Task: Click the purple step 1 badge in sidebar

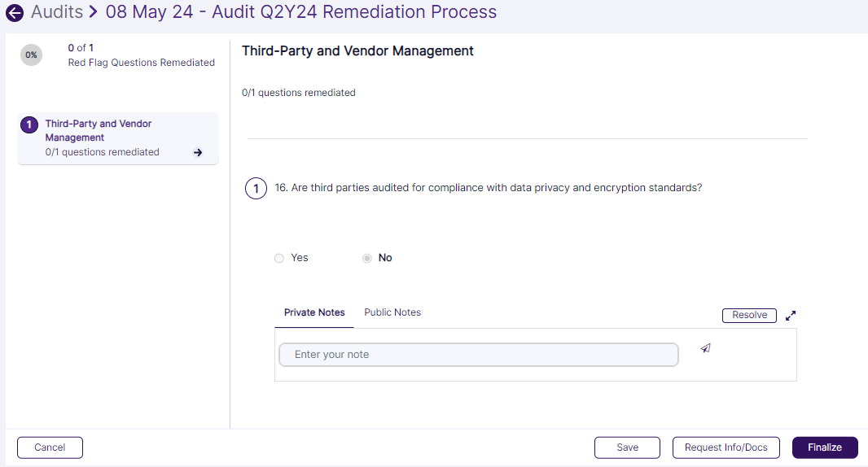Action: [29, 124]
